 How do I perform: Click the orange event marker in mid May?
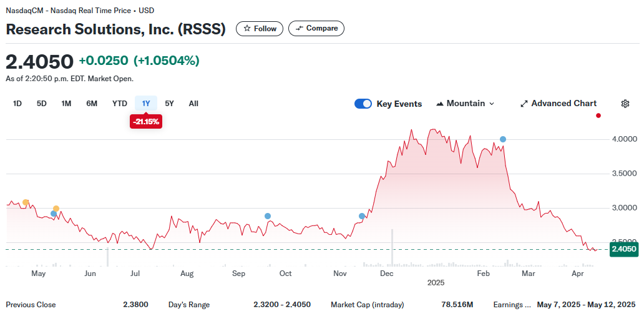coord(56,209)
